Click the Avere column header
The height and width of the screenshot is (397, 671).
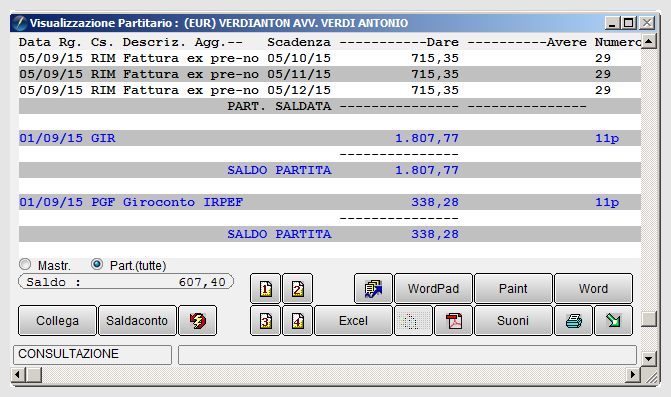coord(567,42)
